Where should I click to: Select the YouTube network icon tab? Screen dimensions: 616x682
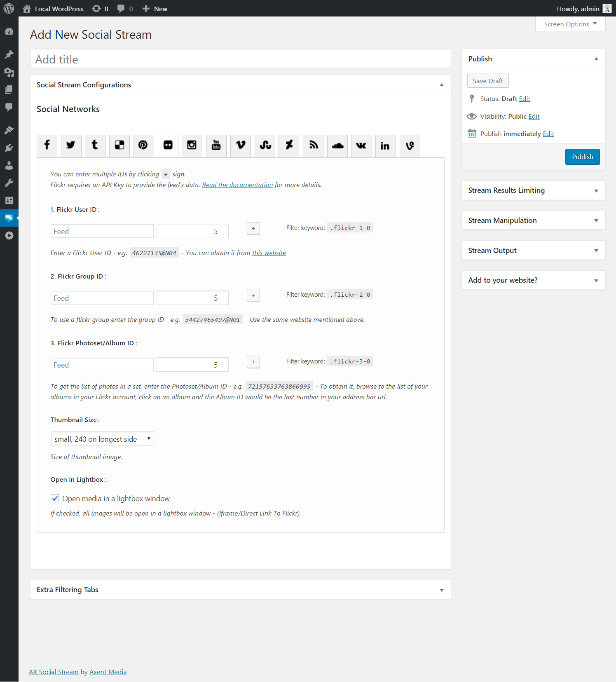tap(216, 145)
